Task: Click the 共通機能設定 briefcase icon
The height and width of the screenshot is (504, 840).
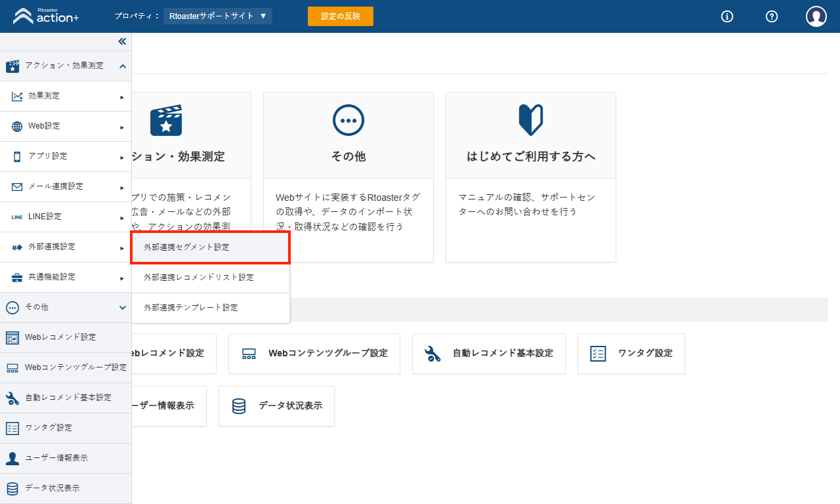Action: coord(17,278)
